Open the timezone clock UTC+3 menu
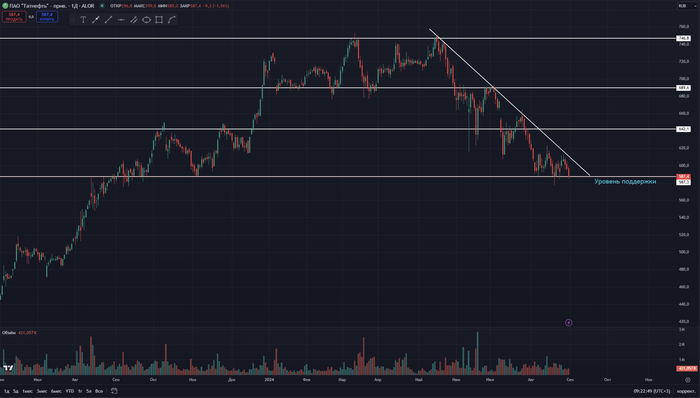 (x=651, y=391)
